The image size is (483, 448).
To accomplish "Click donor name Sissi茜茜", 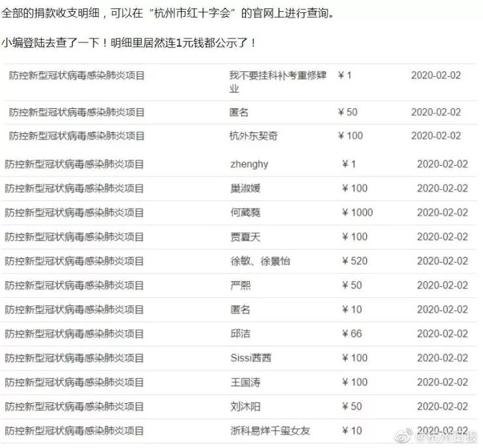I will pyautogui.click(x=251, y=358).
